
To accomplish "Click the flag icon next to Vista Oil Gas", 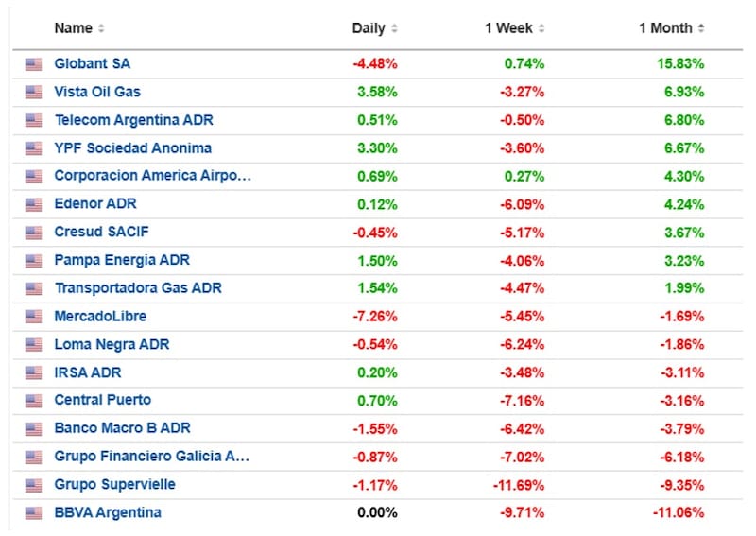I will pos(33,92).
